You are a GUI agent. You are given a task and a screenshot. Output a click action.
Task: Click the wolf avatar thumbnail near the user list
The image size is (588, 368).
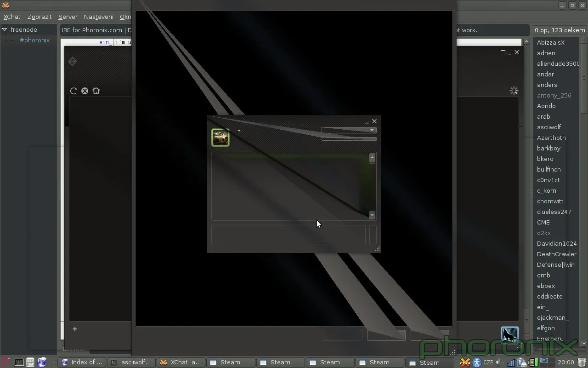[509, 335]
